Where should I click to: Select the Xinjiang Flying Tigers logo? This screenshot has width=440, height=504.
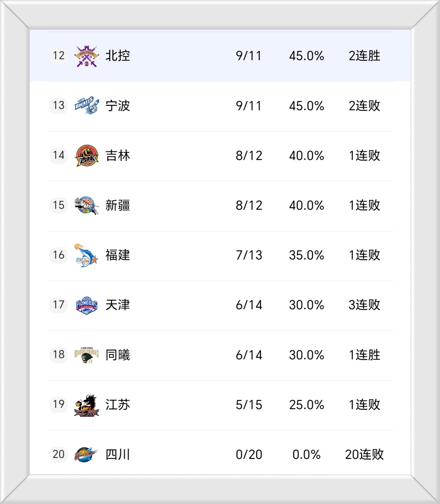pyautogui.click(x=87, y=205)
